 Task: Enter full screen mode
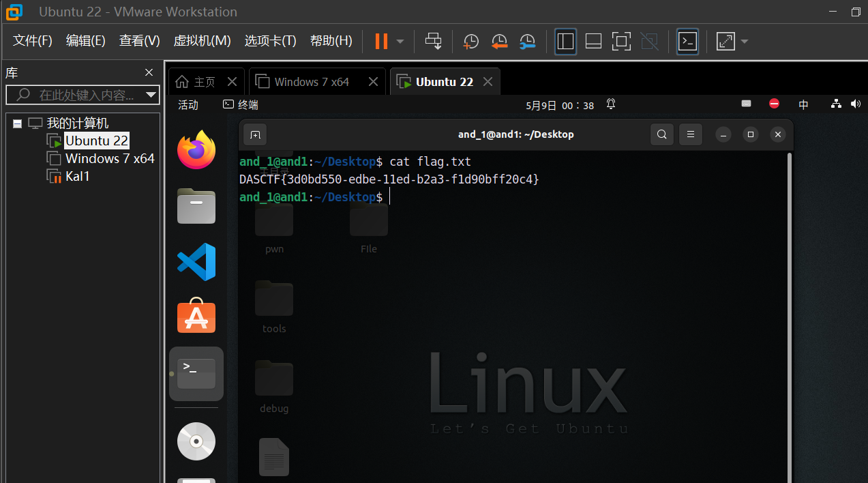pyautogui.click(x=621, y=41)
